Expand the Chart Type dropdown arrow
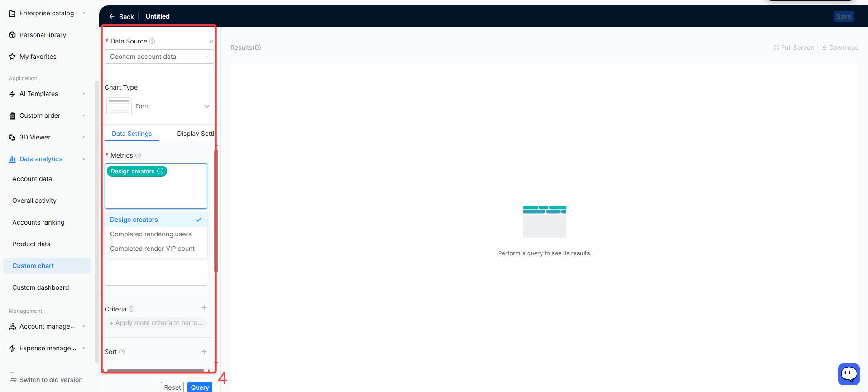 [x=207, y=106]
